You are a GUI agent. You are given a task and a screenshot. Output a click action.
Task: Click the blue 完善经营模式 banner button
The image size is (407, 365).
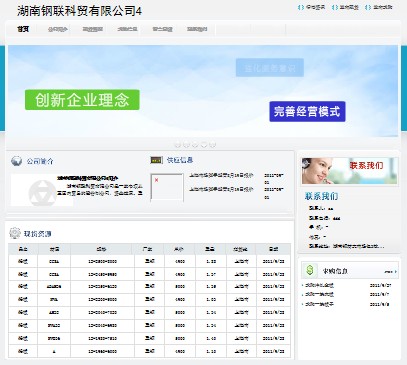[307, 111]
